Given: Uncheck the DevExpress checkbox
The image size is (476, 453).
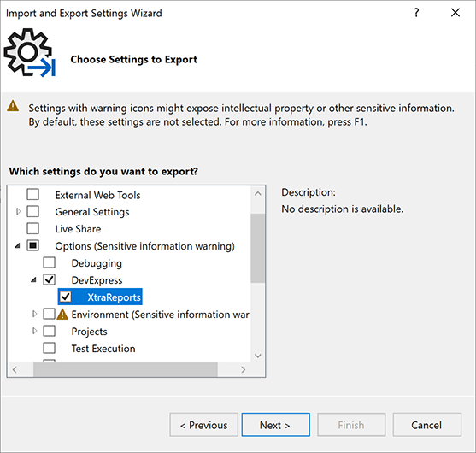Looking at the screenshot, I should tap(50, 279).
